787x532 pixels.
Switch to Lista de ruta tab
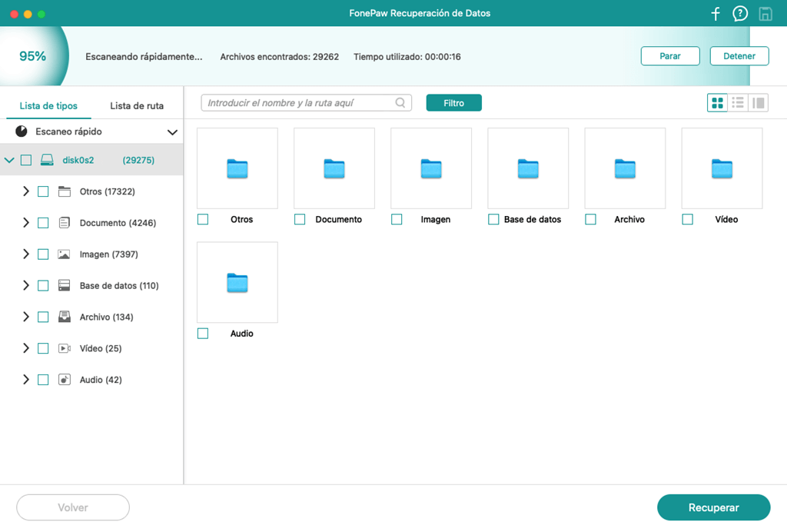pos(137,106)
